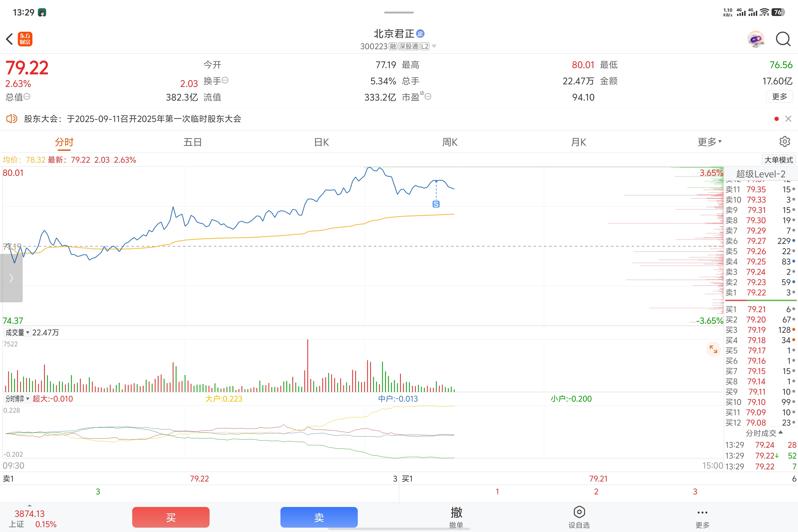Open the 市盈 info bubble icon
The image size is (798, 532).
coord(428,97)
